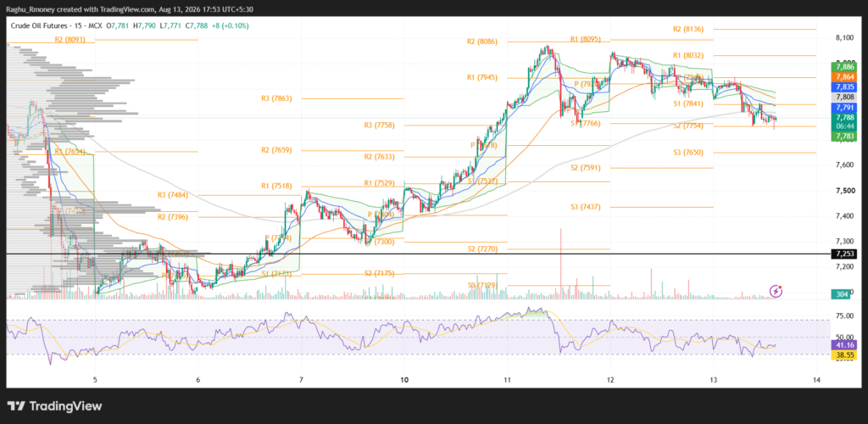This screenshot has width=868, height=424.
Task: Click the black 7,253 horizontal line price tag
Action: (x=845, y=254)
